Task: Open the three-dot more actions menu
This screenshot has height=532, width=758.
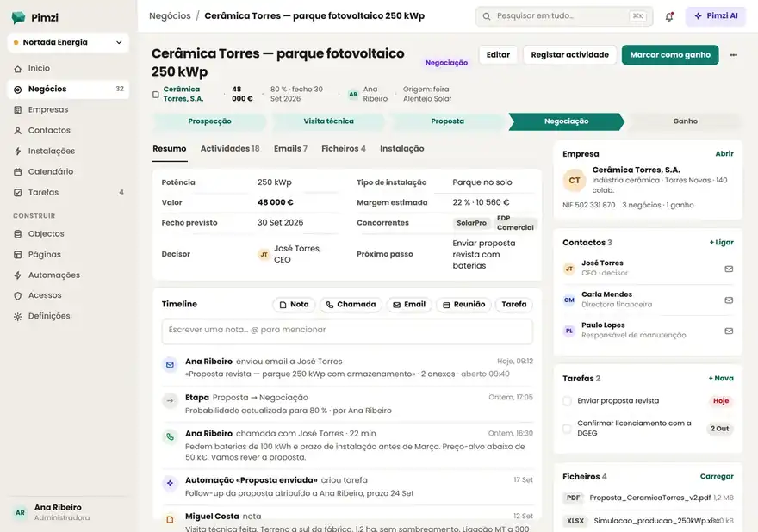Action: (733, 55)
